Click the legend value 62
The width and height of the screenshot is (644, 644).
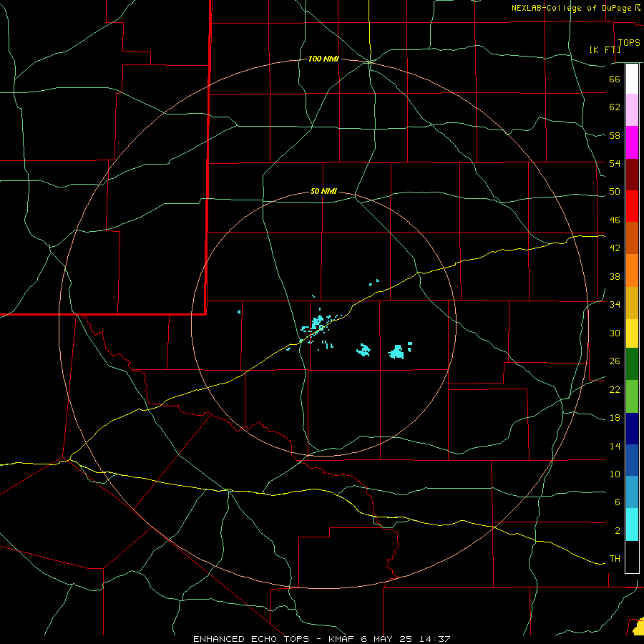pos(615,107)
